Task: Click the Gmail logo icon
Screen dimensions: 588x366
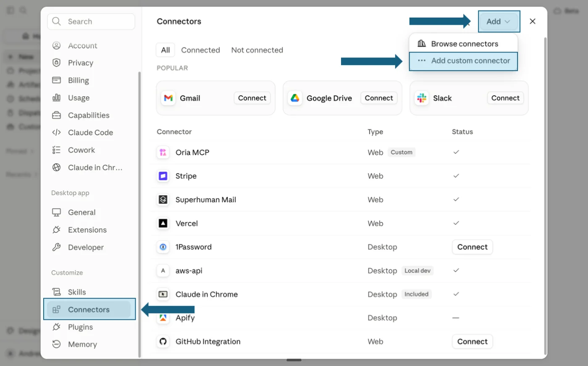Action: pyautogui.click(x=168, y=98)
